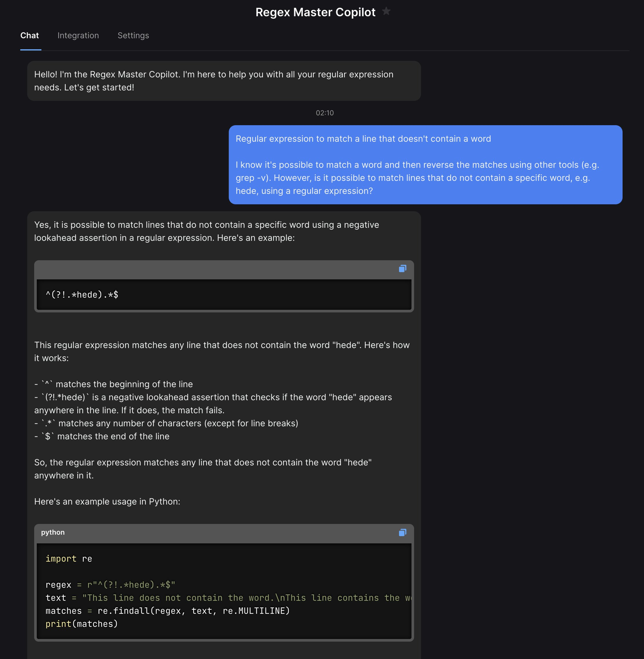The image size is (644, 659).
Task: Select the blue user question bubble
Action: (425, 165)
